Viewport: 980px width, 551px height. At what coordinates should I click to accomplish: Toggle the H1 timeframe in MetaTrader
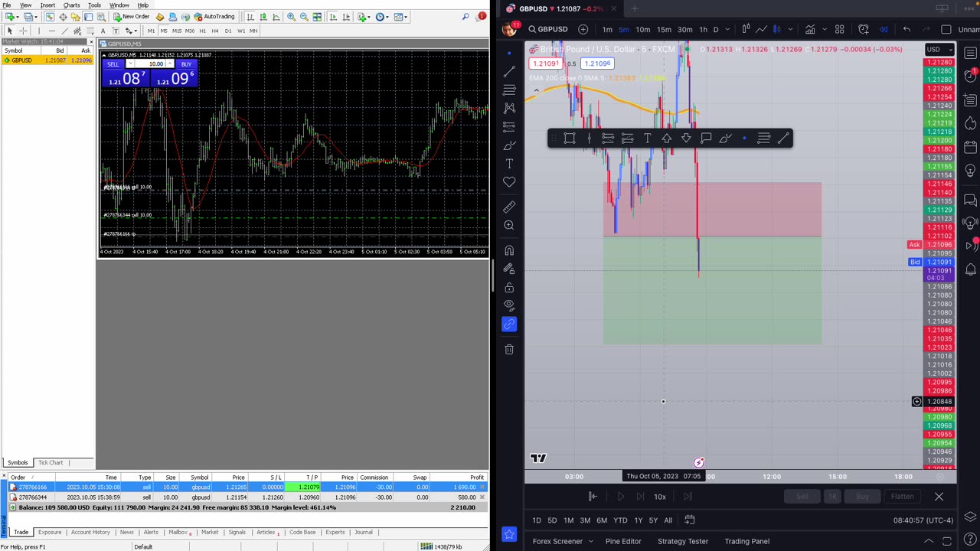coord(202,31)
